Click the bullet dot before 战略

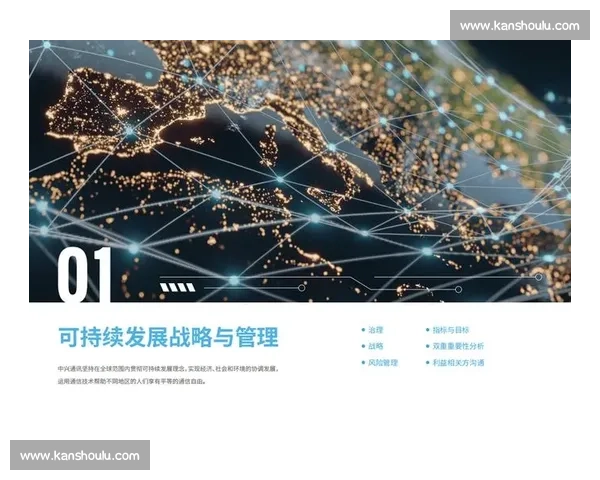363,346
